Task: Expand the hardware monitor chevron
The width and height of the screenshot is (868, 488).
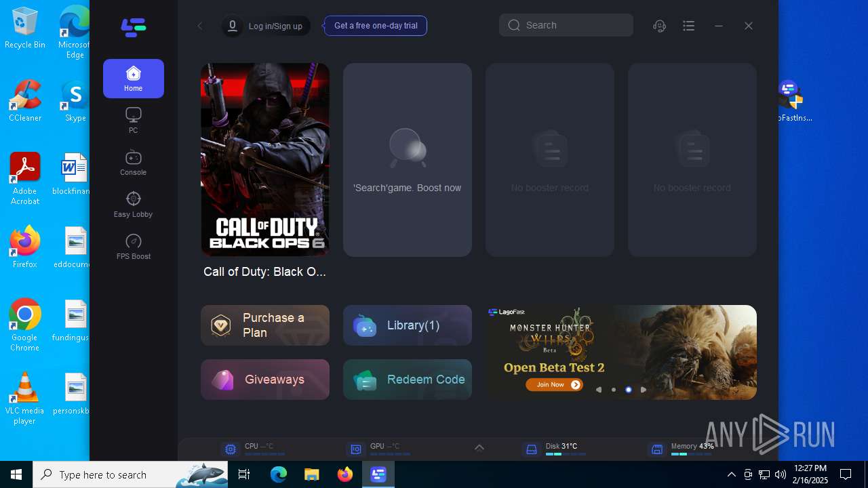Action: click(x=479, y=448)
